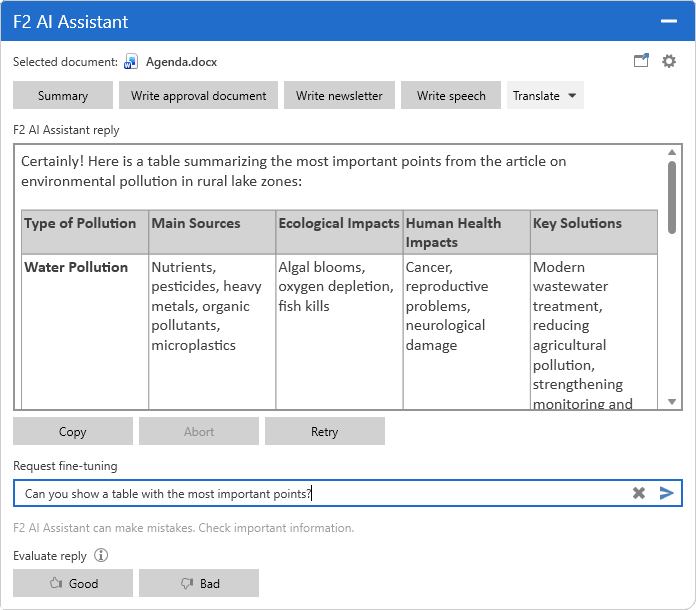Click the 'Certainly! Here is a table' text
696x610 pixels.
(x=294, y=171)
